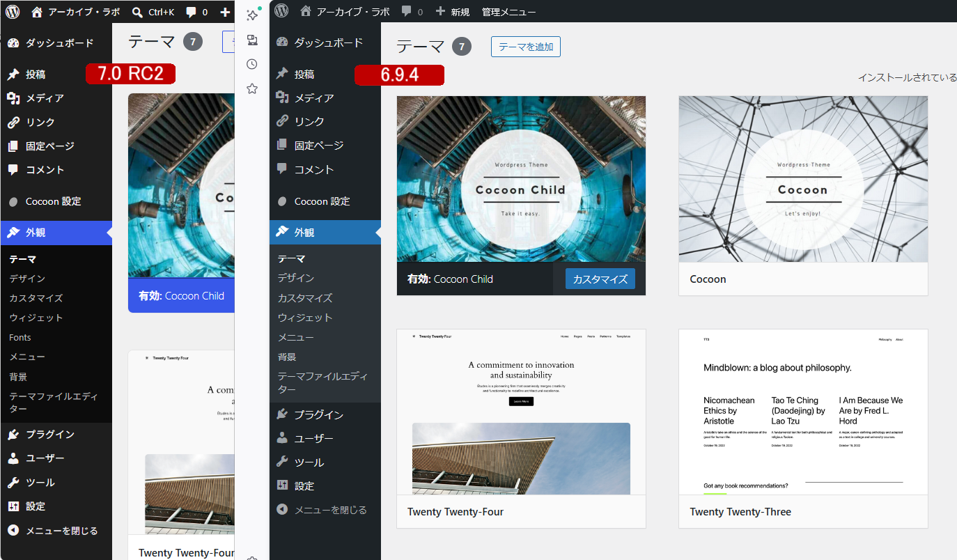Select 外観 in the 7.0 RC2 sidebar
Image resolution: width=957 pixels, height=560 pixels.
point(56,233)
